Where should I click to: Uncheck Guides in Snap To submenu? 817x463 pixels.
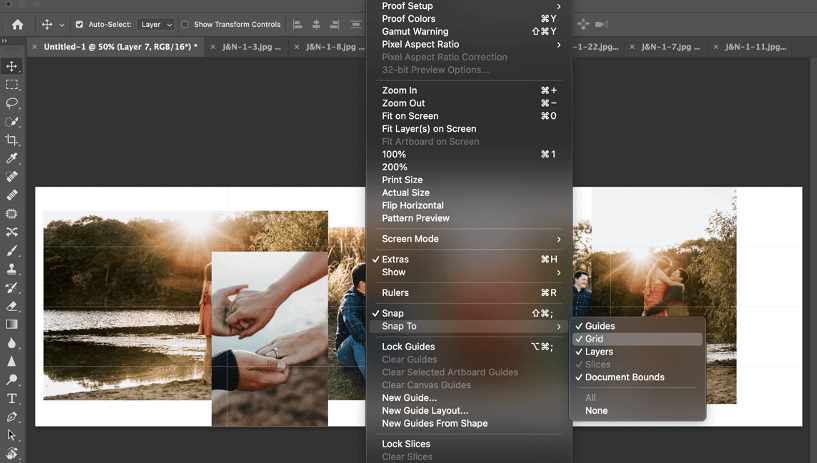[x=638, y=326]
